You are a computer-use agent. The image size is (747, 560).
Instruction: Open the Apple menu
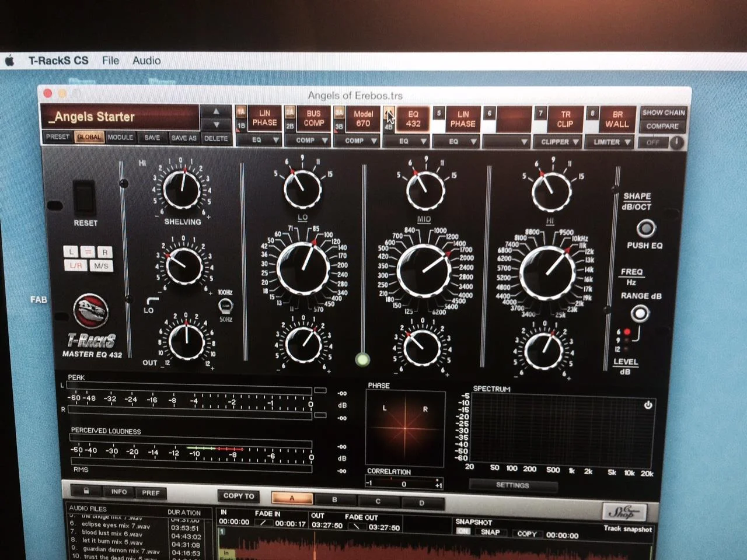pyautogui.click(x=9, y=61)
